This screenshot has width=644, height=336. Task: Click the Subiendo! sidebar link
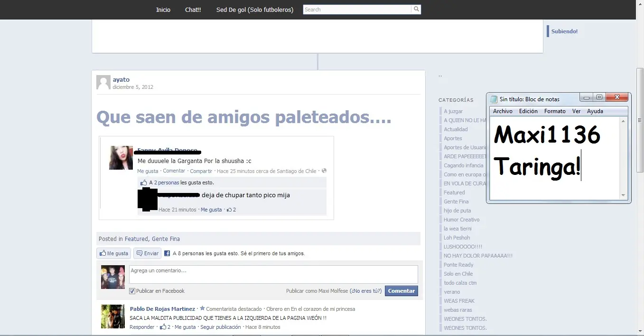(564, 31)
